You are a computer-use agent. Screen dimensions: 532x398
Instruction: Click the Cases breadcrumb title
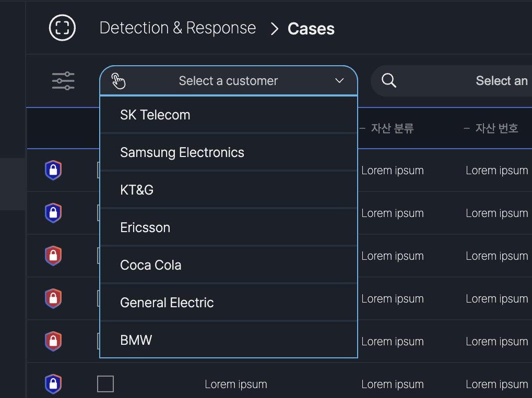click(311, 29)
